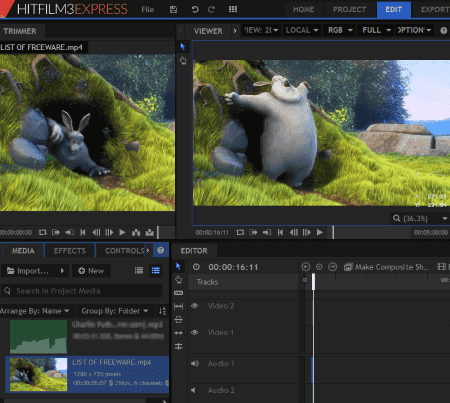The height and width of the screenshot is (403, 450).
Task: Click Make Composite Shot button
Action: point(388,267)
